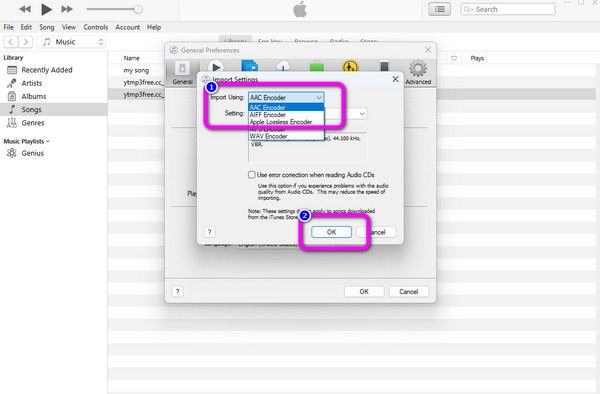Click the forward navigation arrow
This screenshot has width=600, height=394.
(x=25, y=42)
